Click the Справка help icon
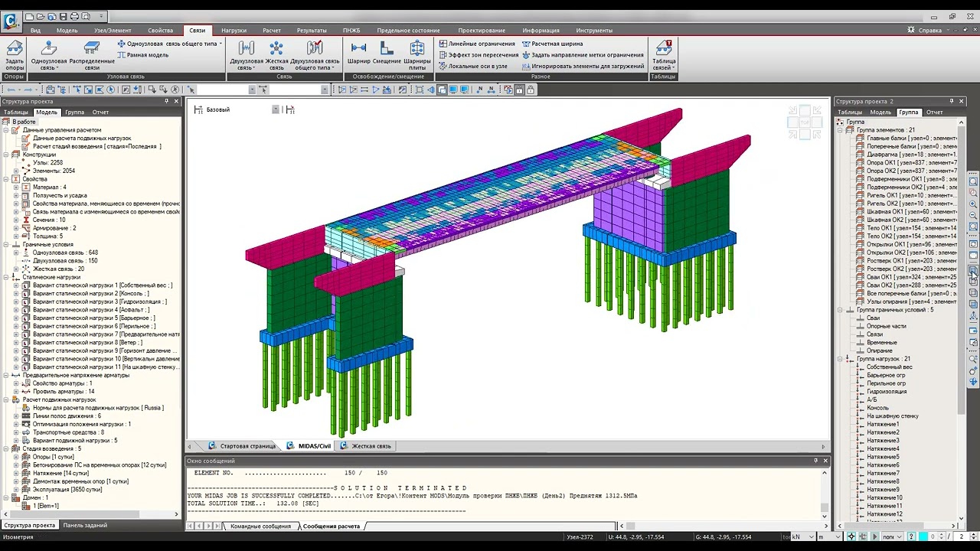This screenshot has width=980, height=551. pos(911,30)
